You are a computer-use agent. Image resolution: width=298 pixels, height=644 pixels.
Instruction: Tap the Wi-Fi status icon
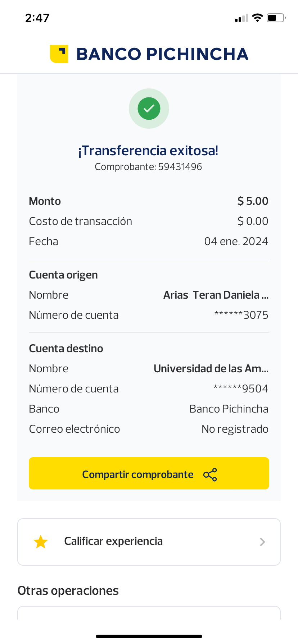click(x=257, y=18)
